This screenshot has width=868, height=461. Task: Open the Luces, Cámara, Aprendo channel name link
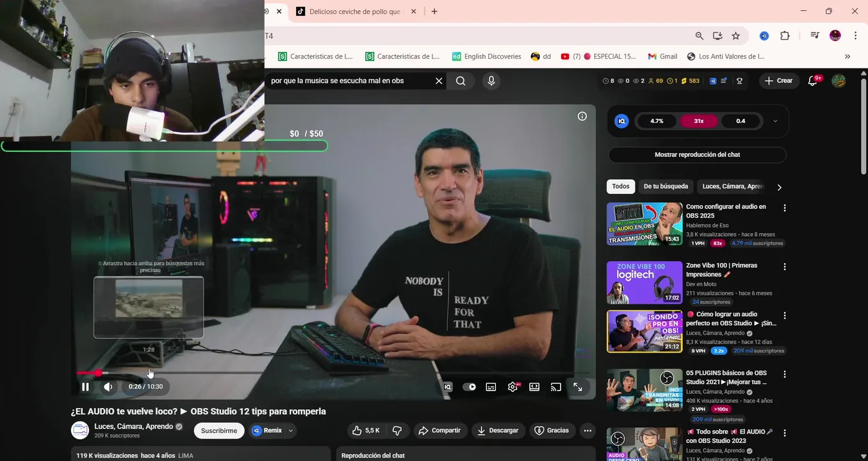(134, 426)
